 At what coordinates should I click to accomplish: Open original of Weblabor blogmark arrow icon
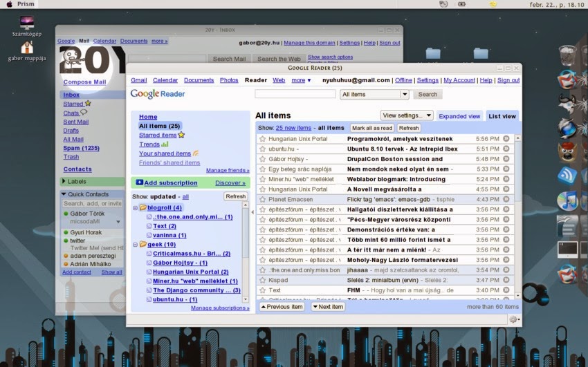pyautogui.click(x=506, y=179)
